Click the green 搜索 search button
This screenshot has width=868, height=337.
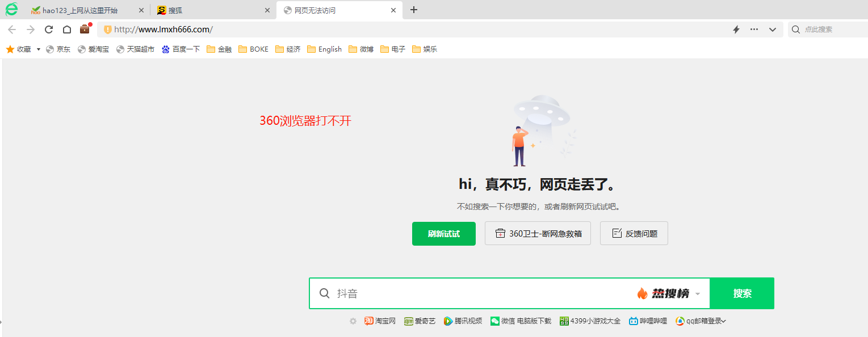tap(741, 293)
